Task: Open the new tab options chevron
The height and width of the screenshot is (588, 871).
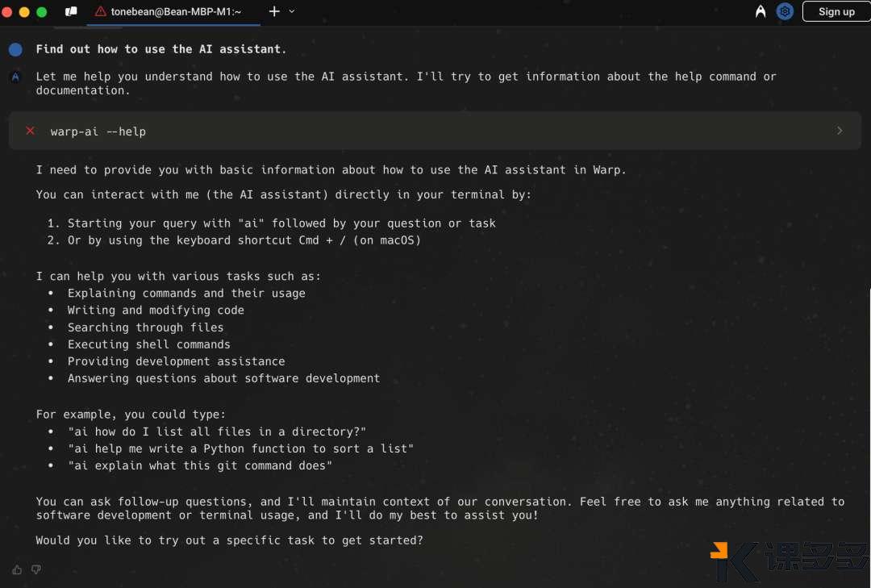Action: click(x=292, y=11)
